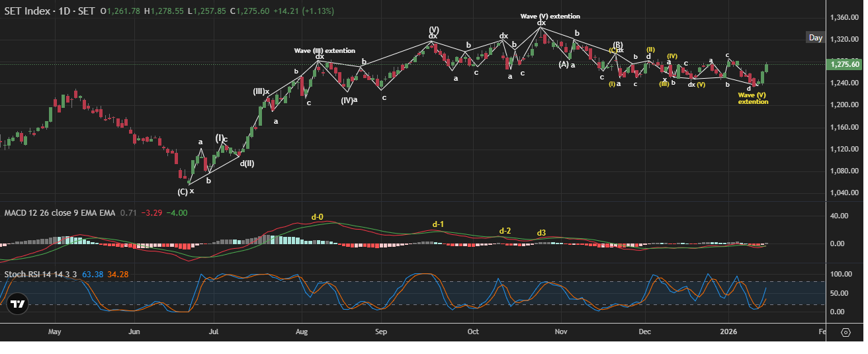The image size is (868, 354).
Task: Click the orange Stoch RSI value 34.28
Action: [118, 274]
